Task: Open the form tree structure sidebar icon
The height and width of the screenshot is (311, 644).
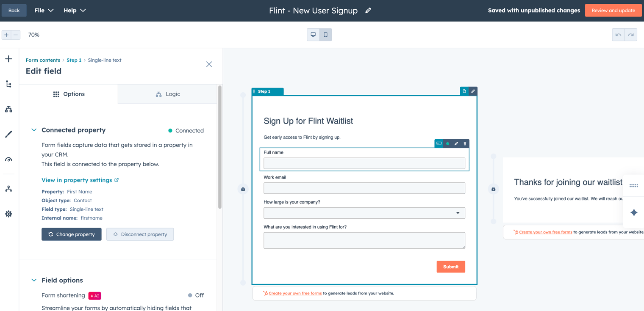Action: click(8, 84)
